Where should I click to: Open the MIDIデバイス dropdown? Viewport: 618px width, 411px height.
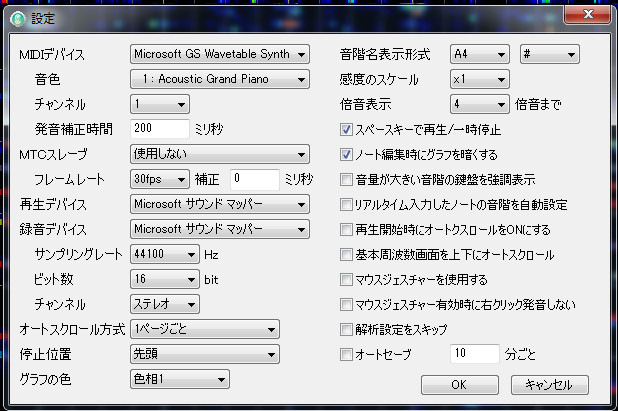click(x=218, y=54)
